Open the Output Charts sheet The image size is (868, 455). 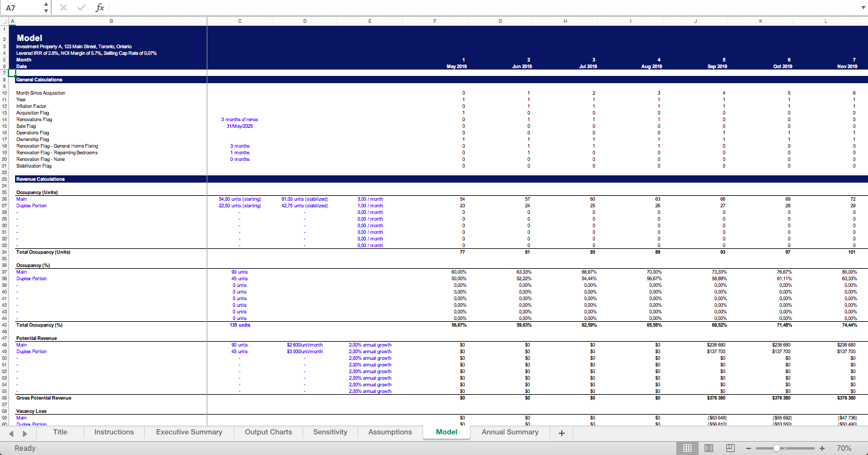point(268,432)
